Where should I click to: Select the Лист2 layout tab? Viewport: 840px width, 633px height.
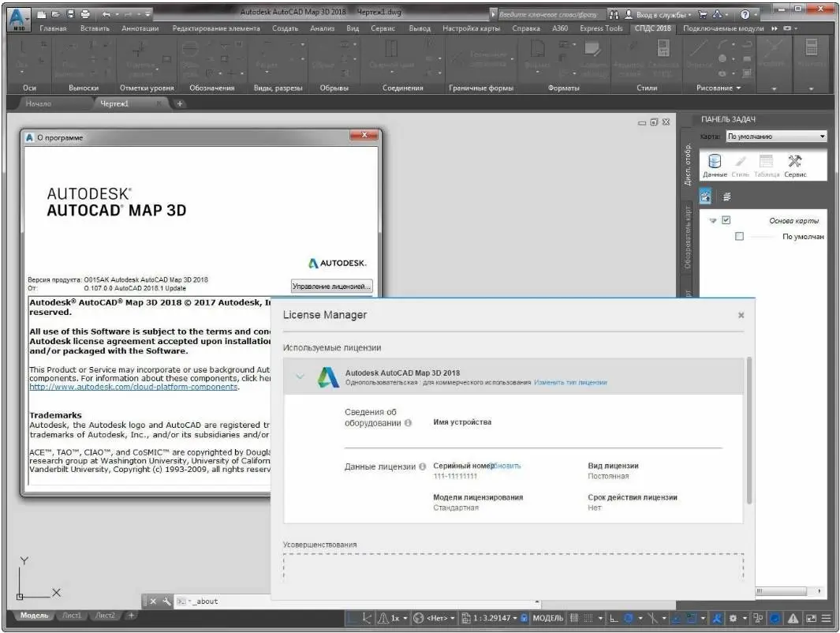[x=104, y=616]
